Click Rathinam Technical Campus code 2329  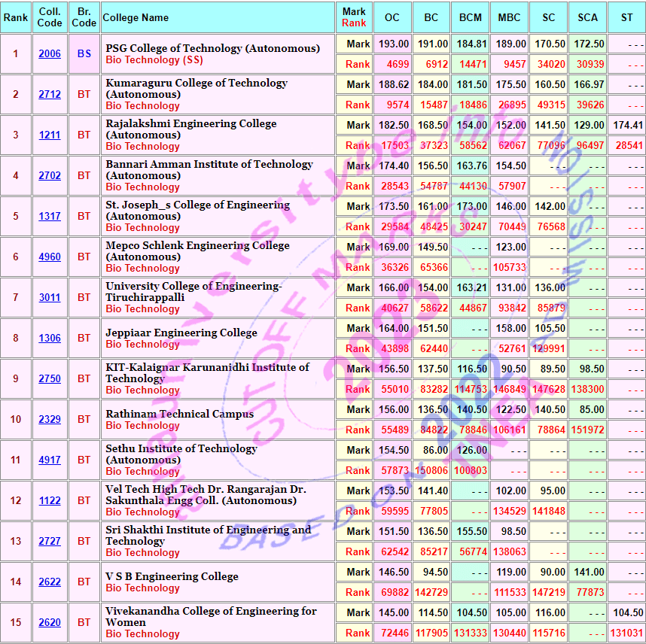[x=50, y=420]
